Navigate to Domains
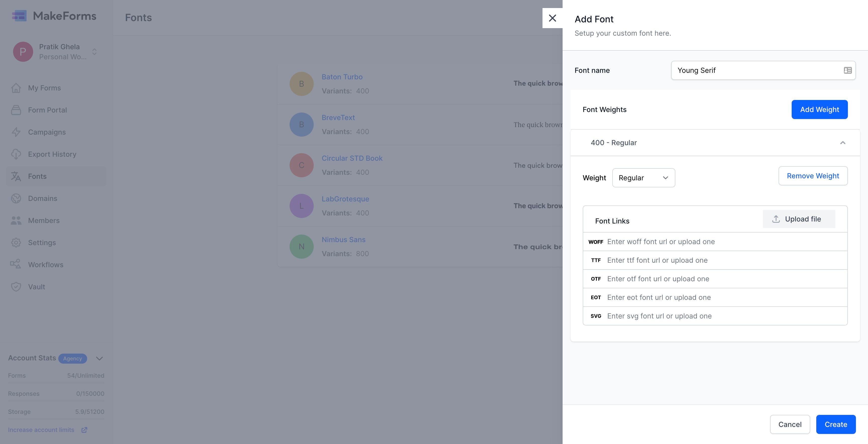This screenshot has width=868, height=444. point(56,198)
